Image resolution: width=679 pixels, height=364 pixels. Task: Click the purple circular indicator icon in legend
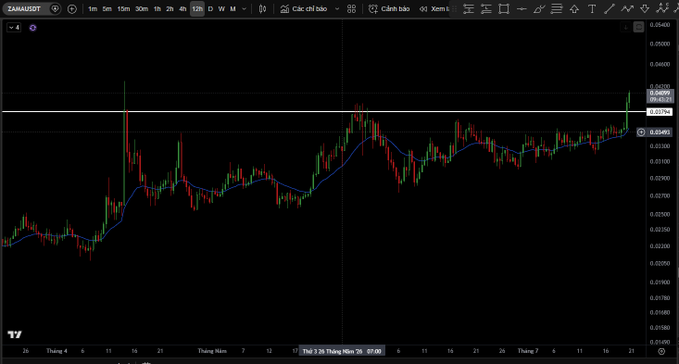33,28
